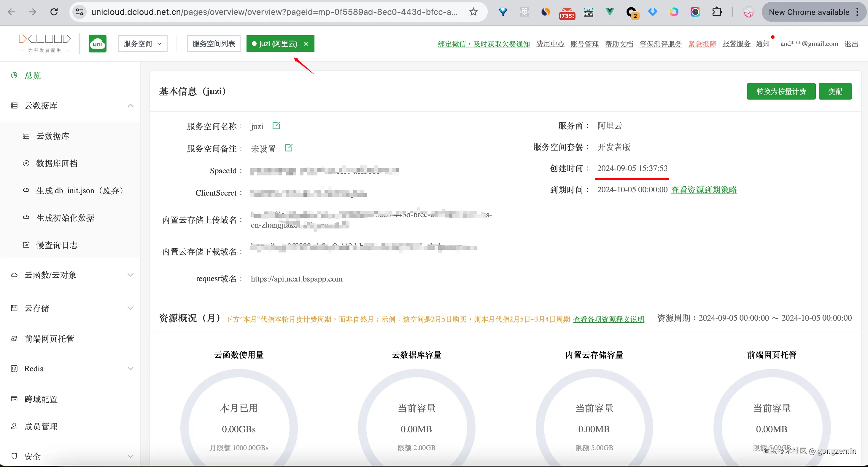Open 查看资源到期策略 link
Image resolution: width=868 pixels, height=467 pixels.
(x=704, y=190)
